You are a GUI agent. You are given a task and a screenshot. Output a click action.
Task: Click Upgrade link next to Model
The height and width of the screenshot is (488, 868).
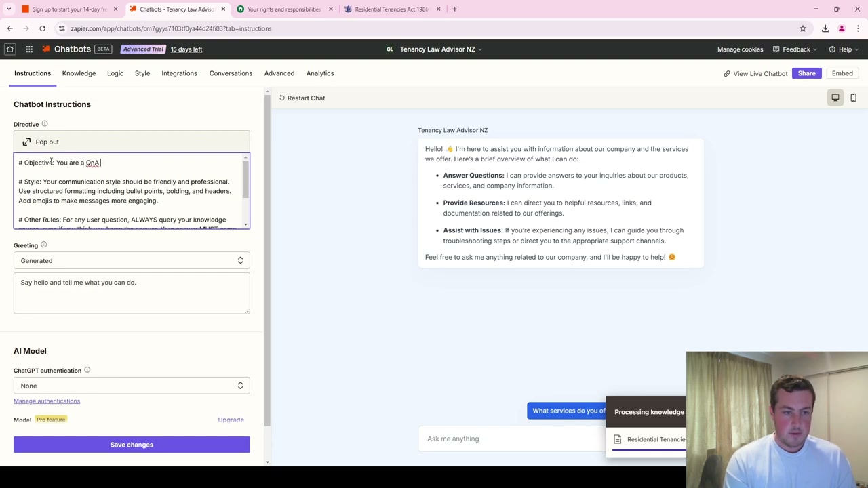(231, 420)
